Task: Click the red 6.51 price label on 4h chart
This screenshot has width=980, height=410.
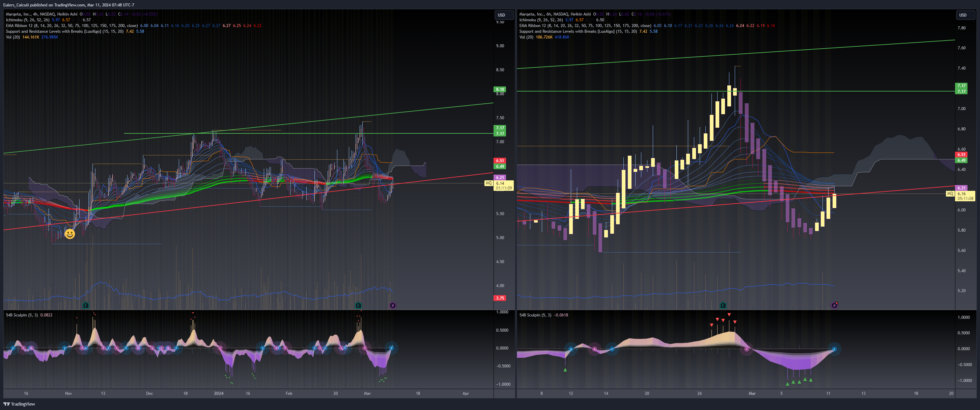Action: click(500, 161)
